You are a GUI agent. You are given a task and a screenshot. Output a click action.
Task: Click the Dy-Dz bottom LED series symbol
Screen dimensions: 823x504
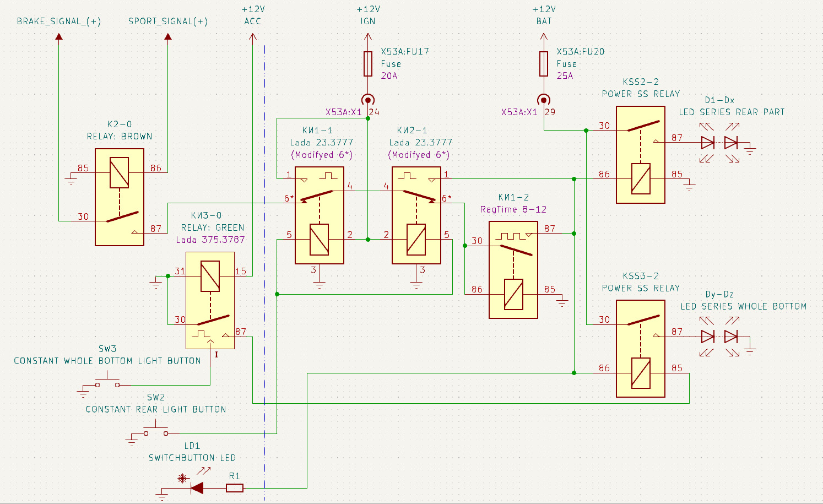(719, 336)
